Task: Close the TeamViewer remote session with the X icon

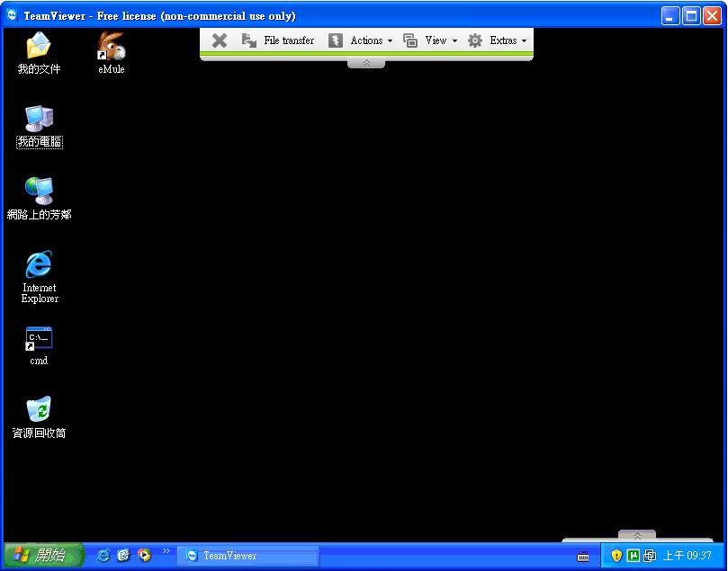Action: click(x=220, y=40)
